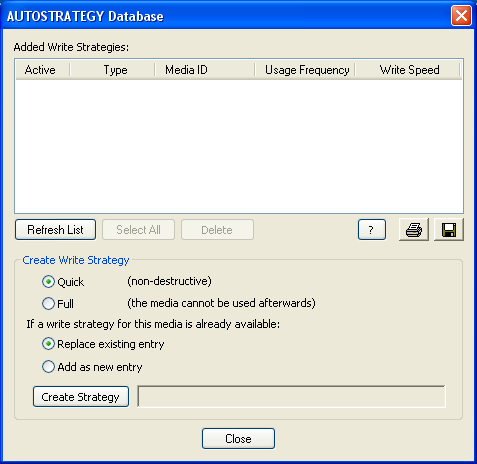
Task: Choose Replace existing entry option
Action: coord(48,344)
